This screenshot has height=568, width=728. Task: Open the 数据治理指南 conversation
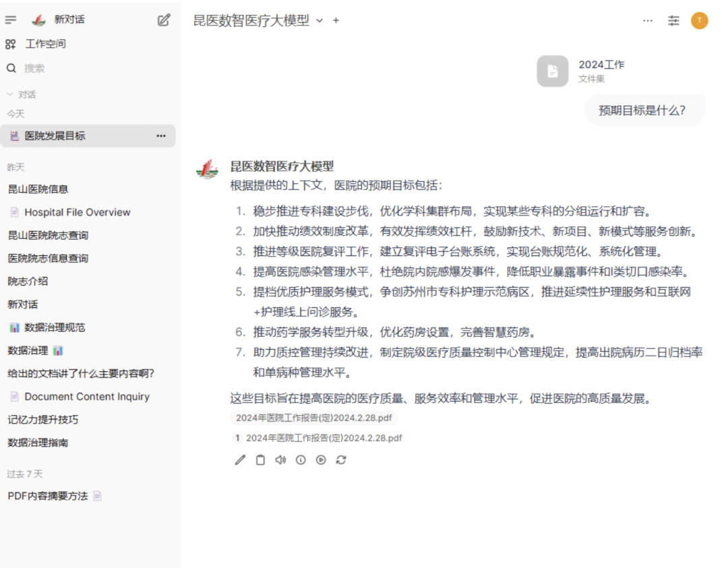(x=88, y=443)
